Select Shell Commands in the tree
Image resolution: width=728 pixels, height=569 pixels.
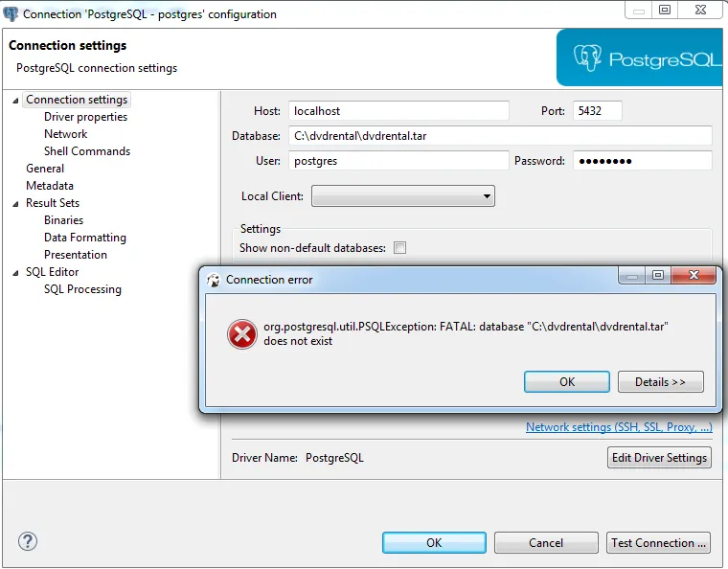pos(87,150)
